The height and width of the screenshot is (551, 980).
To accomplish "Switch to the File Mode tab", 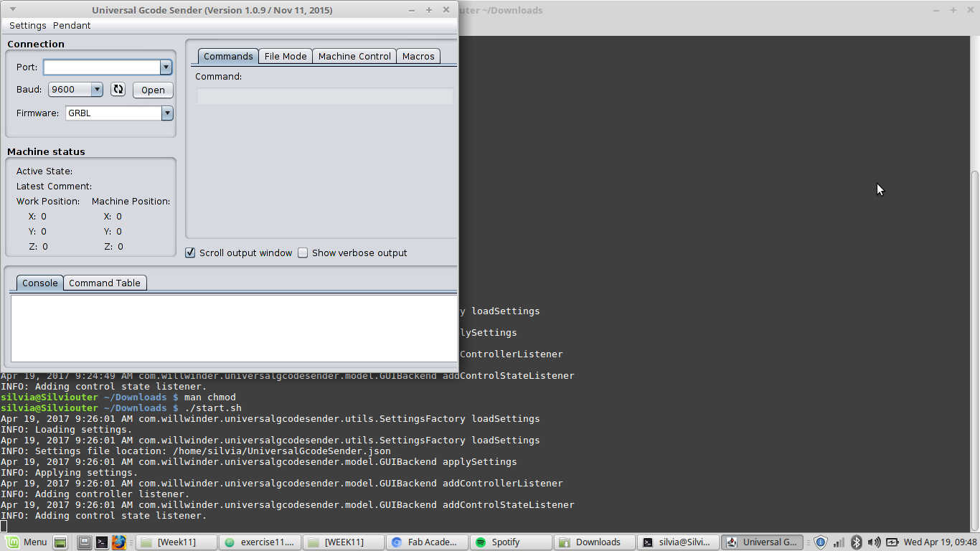I will coord(286,56).
